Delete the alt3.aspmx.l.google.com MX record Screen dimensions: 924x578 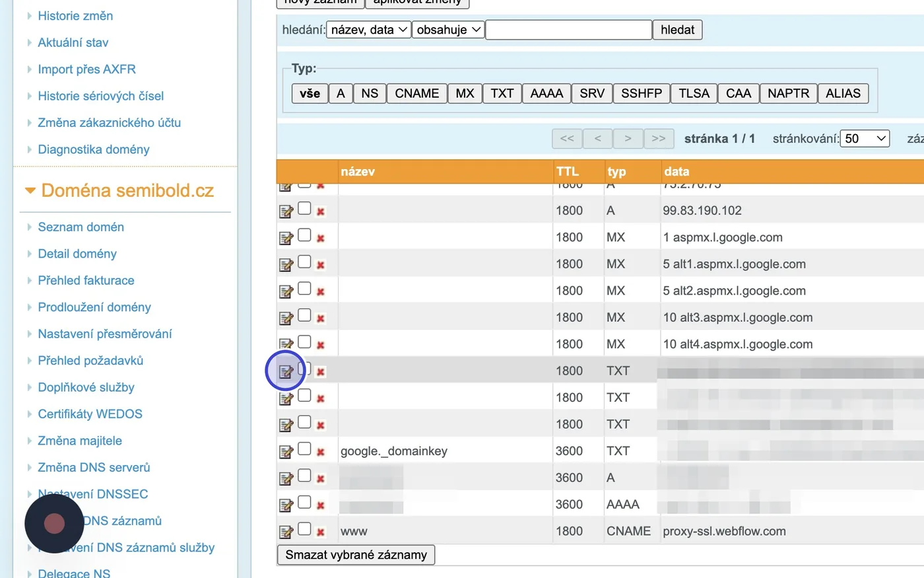[321, 318]
